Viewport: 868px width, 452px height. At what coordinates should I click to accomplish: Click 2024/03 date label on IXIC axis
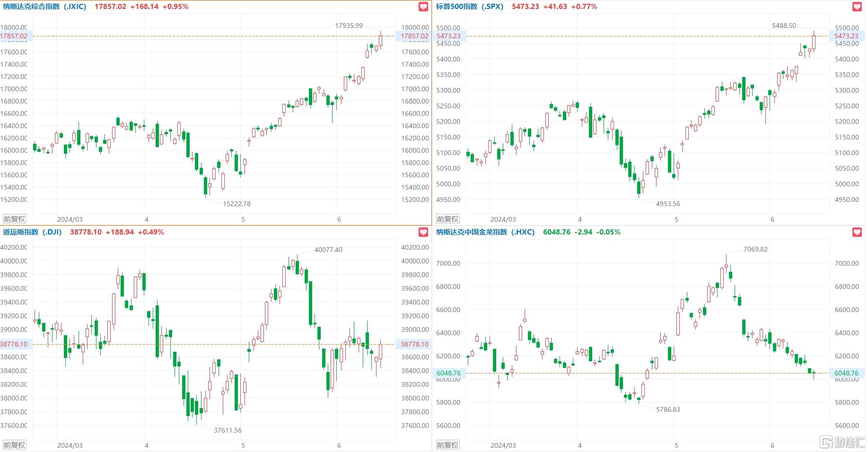click(x=70, y=219)
